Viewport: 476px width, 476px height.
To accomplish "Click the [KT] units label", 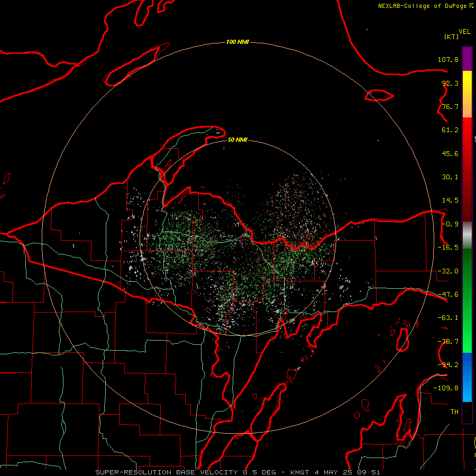I will 452,36.
